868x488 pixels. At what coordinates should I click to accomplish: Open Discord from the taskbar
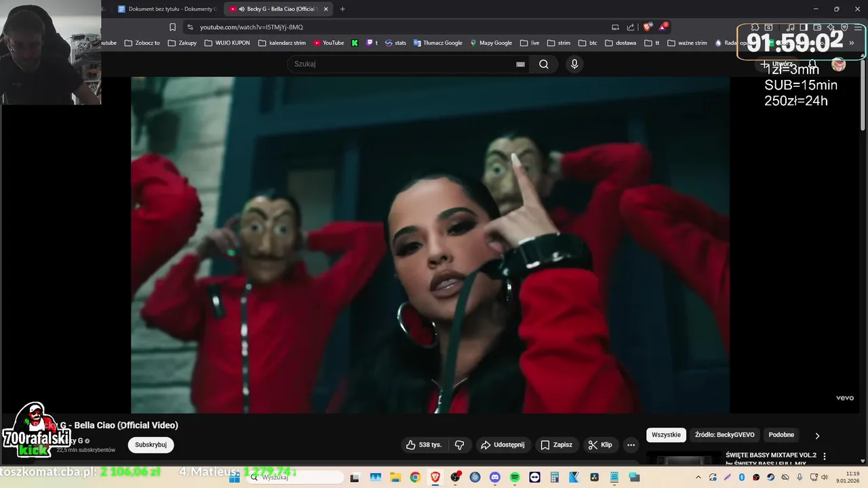(x=495, y=477)
